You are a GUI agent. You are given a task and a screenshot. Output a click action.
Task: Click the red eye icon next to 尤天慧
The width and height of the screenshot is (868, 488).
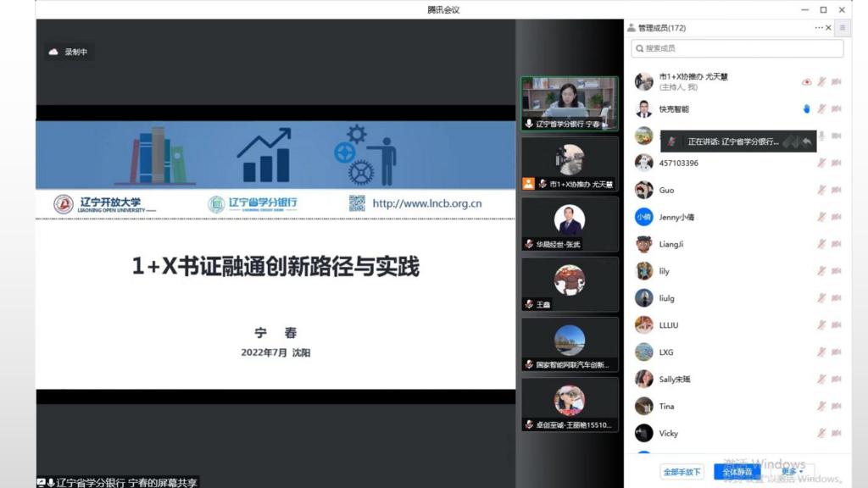(807, 82)
